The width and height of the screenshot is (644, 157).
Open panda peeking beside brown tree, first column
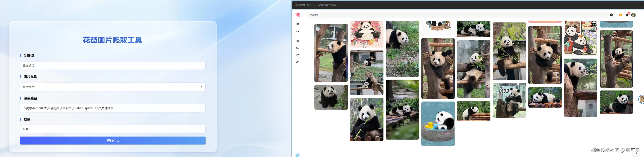(x=331, y=53)
